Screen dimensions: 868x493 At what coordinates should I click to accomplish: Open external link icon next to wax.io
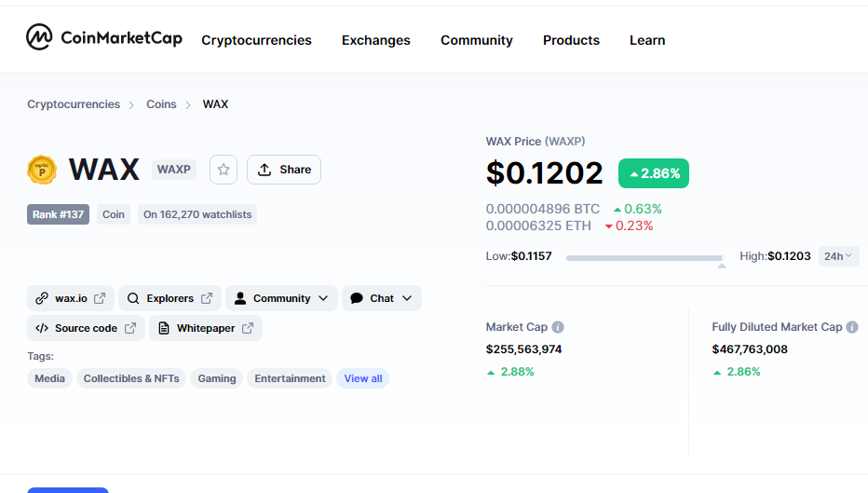click(100, 298)
